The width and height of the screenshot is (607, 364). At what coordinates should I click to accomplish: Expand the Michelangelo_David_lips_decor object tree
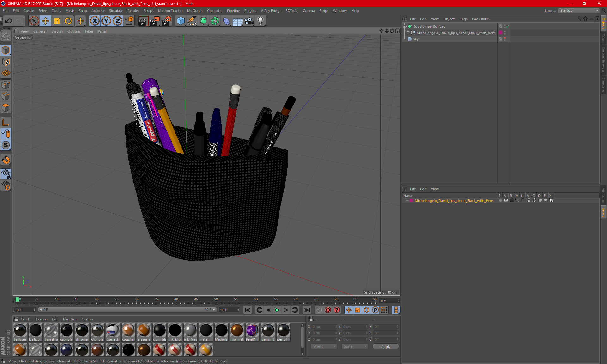(408, 33)
